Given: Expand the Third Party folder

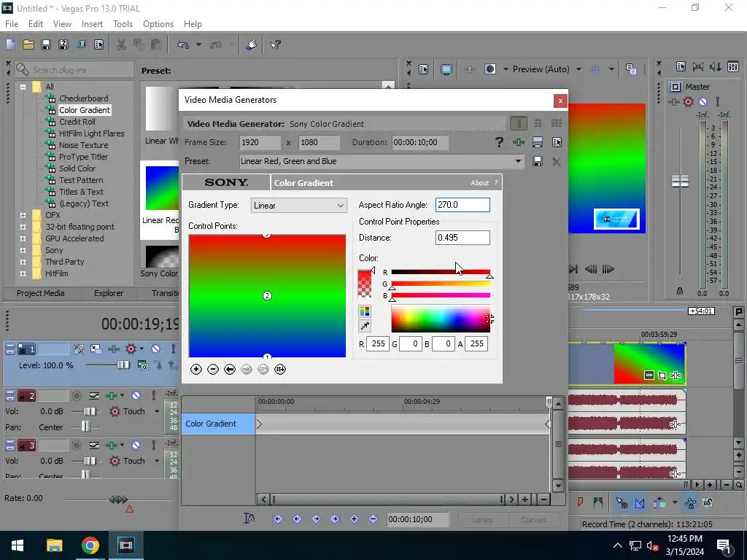Looking at the screenshot, I should (x=23, y=262).
